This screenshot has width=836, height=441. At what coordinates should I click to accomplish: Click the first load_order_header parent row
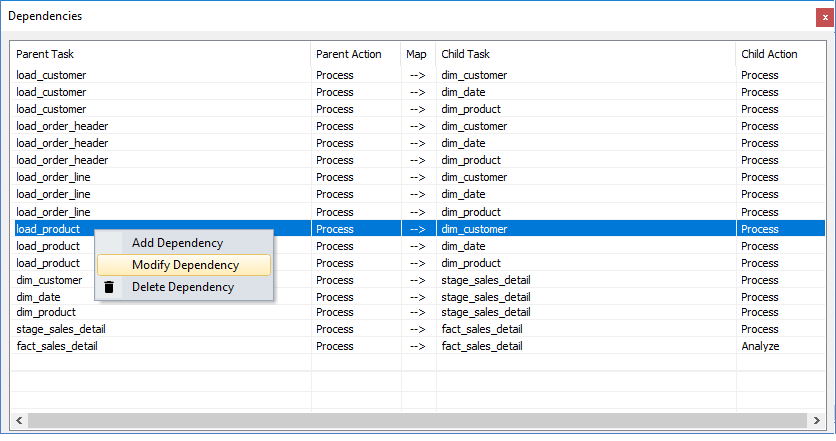pos(62,126)
